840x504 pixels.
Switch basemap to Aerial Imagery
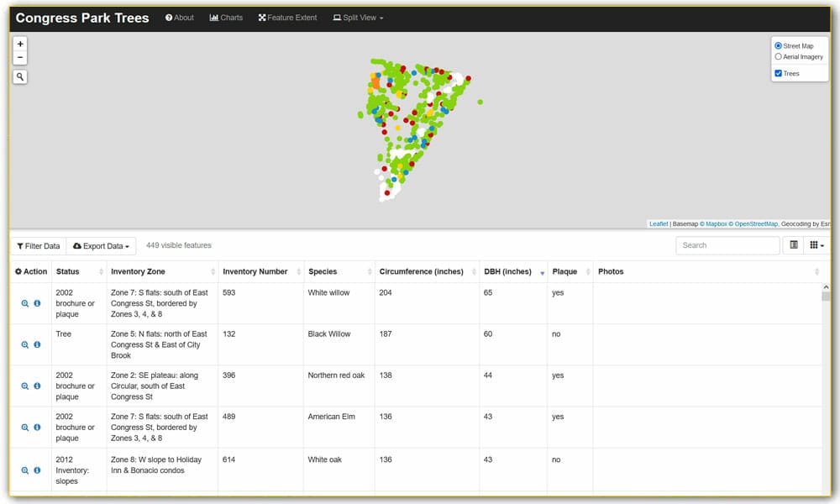pyautogui.click(x=780, y=56)
